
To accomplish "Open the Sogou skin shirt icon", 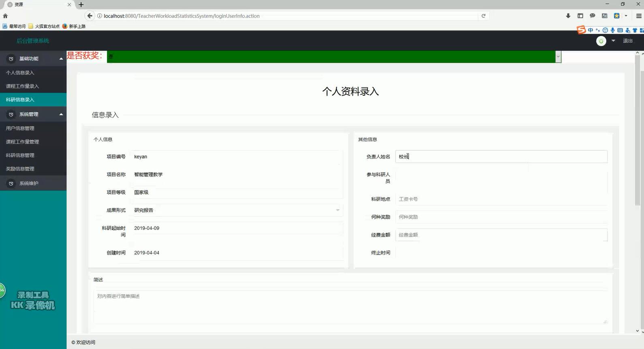I will (635, 30).
